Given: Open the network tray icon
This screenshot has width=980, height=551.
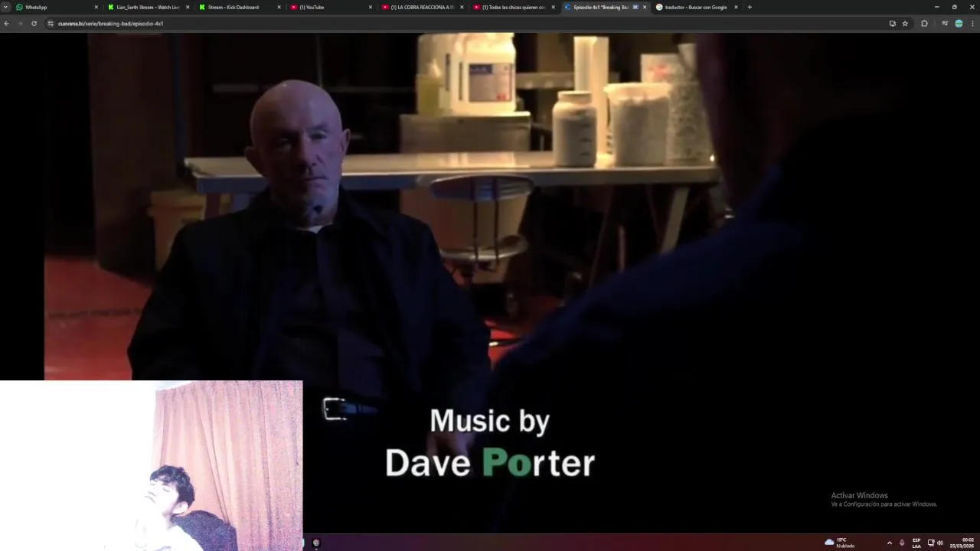Looking at the screenshot, I should (931, 543).
